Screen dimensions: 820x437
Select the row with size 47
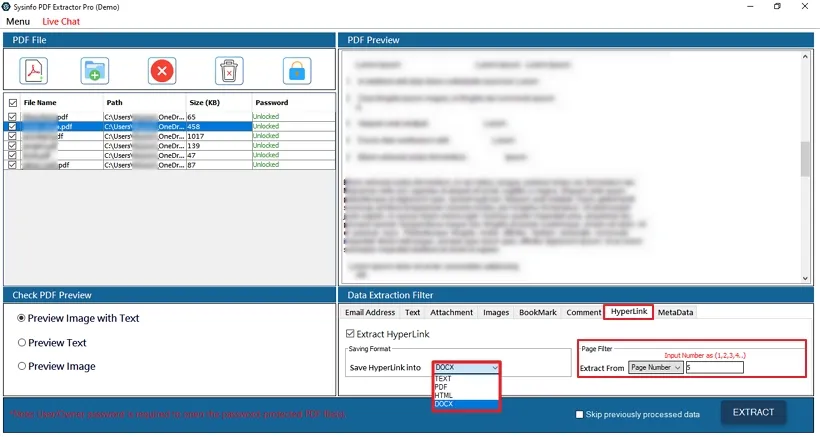(169, 155)
